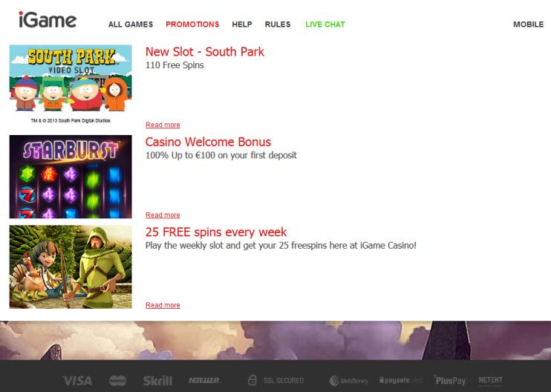This screenshot has height=392, width=551.
Task: Select the 110 Free Spins text
Action: [x=175, y=65]
